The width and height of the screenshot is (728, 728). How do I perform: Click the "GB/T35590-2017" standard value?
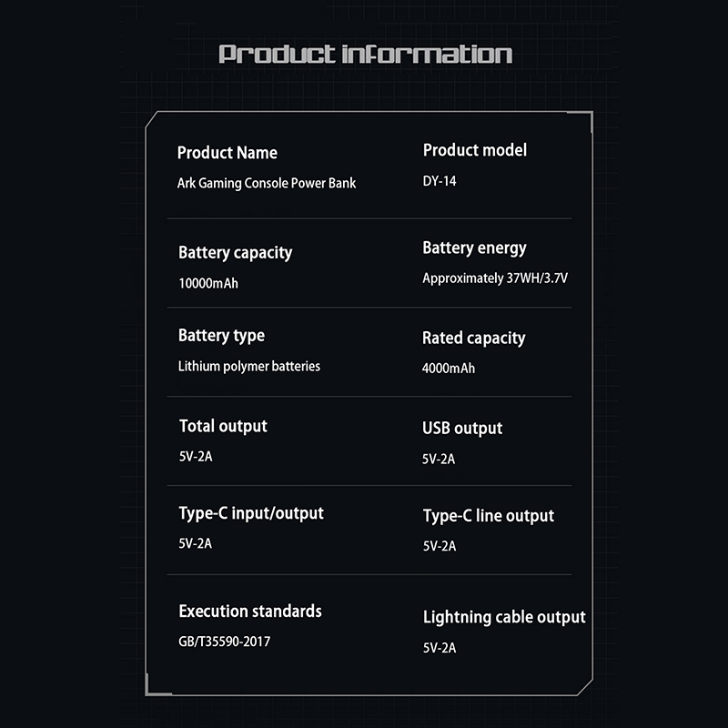pos(224,642)
